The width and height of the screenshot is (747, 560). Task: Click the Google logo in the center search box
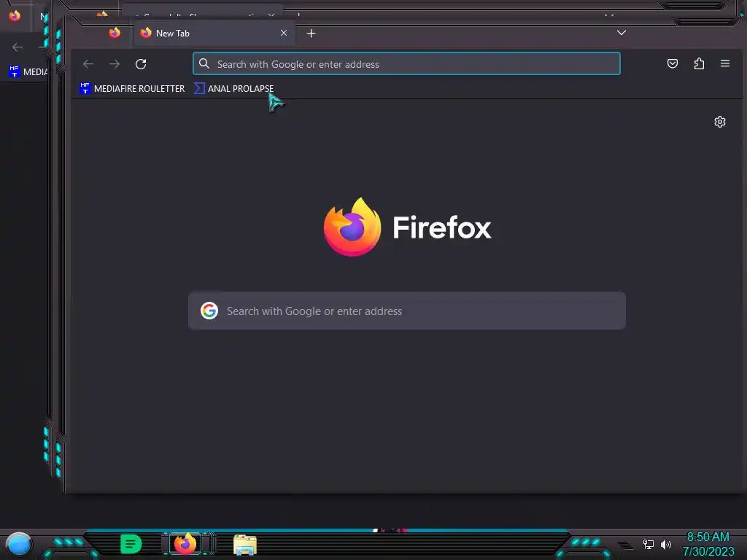coord(209,311)
